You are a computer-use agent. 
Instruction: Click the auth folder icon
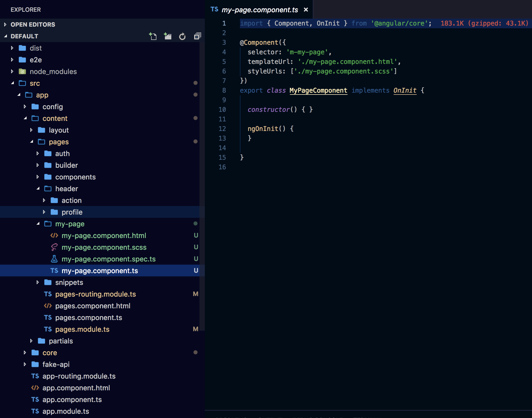tap(48, 153)
